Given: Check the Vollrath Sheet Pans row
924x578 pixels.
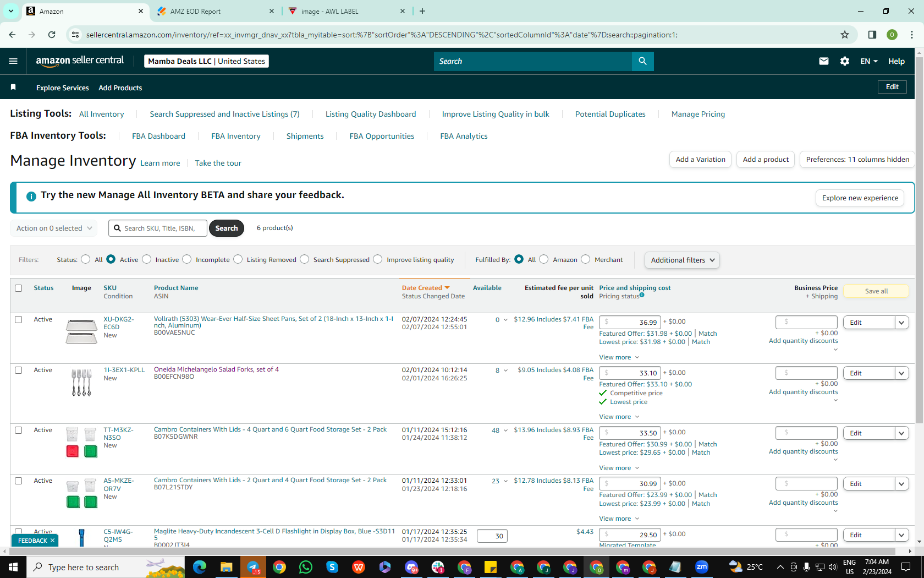Looking at the screenshot, I should pyautogui.click(x=19, y=319).
